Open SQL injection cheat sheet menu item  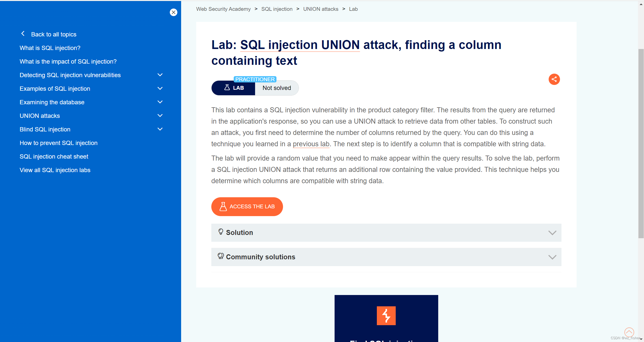pos(54,157)
